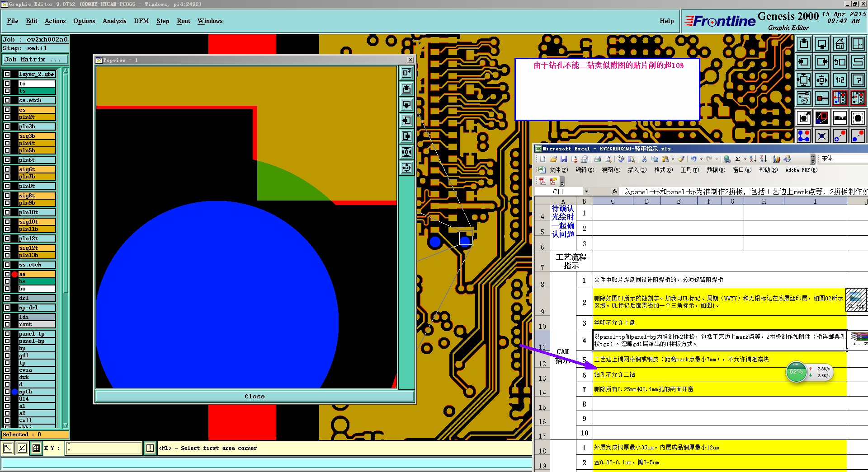Open the 格式(O) menu in Excel
Viewport: 868px width, 472px height.
[663, 170]
